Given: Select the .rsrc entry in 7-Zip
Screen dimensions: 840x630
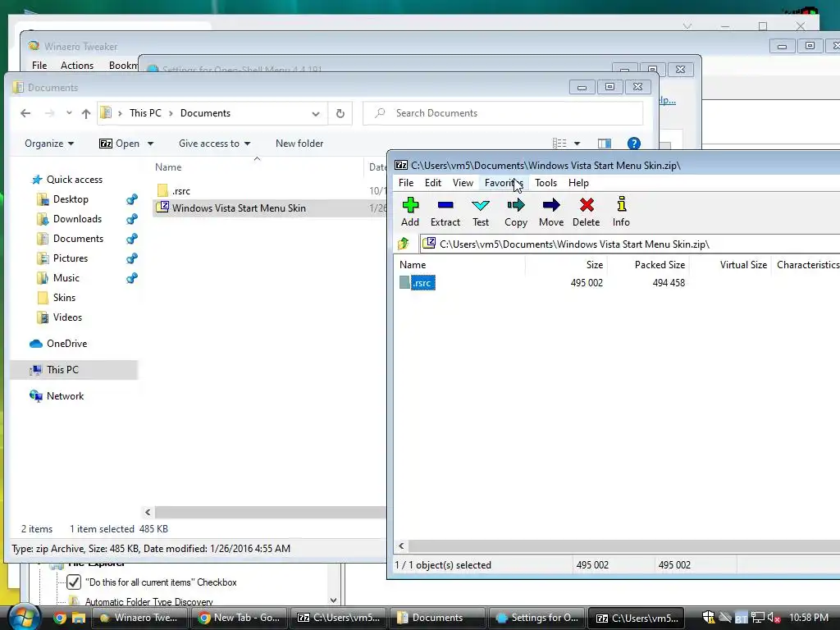Looking at the screenshot, I should click(422, 283).
